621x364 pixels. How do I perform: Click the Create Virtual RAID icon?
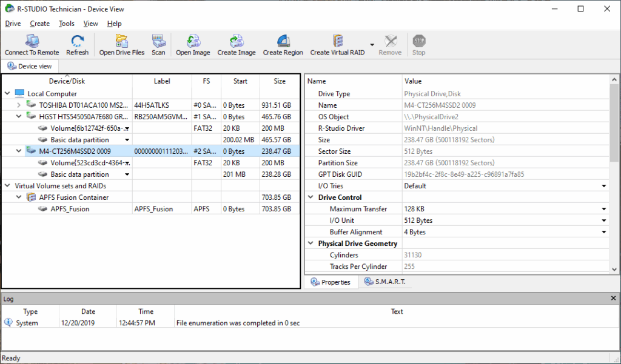[x=337, y=41]
